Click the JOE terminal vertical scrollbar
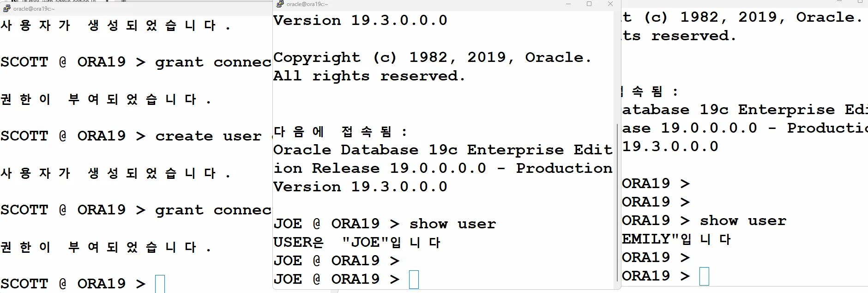Viewport: 868px width, 293px height. click(617, 202)
